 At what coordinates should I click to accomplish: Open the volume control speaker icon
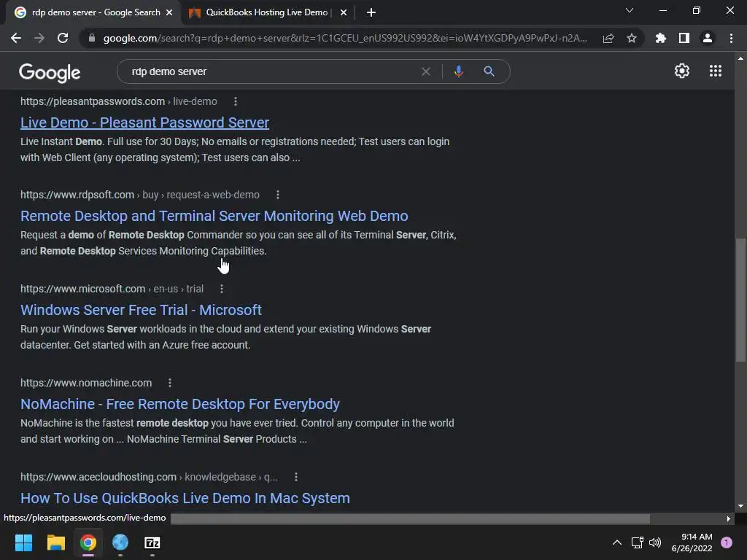tap(656, 542)
